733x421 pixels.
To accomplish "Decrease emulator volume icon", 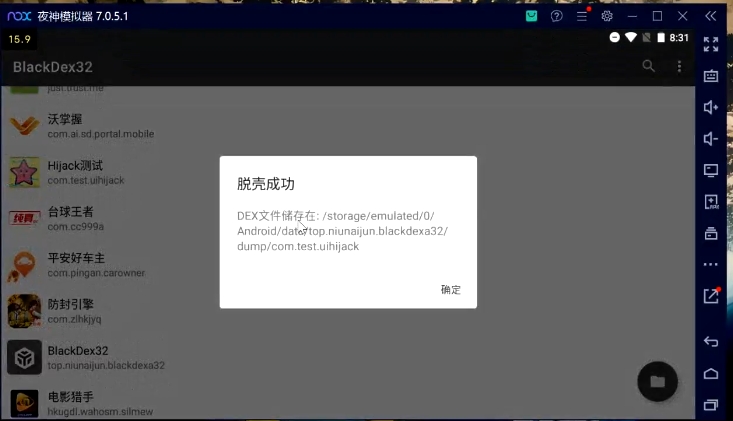I will [711, 139].
